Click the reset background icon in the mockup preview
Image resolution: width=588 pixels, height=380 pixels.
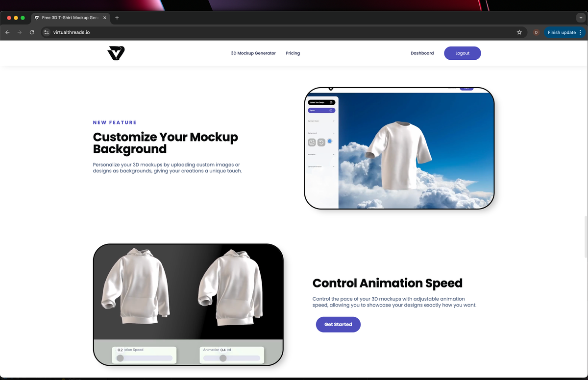point(321,142)
